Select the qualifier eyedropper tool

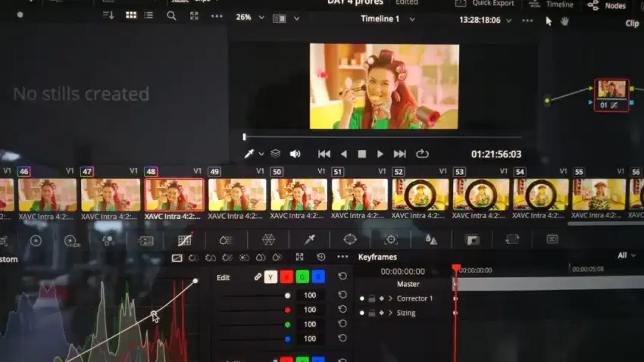[249, 154]
